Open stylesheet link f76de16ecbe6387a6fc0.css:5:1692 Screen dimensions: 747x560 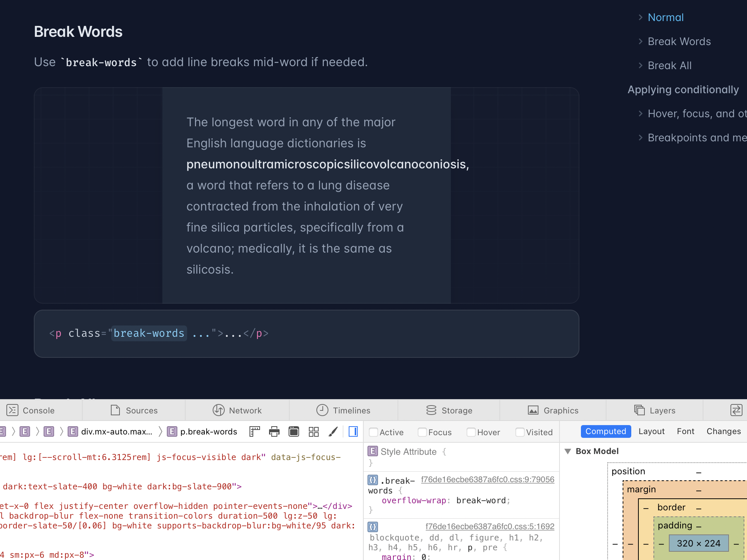[490, 526]
